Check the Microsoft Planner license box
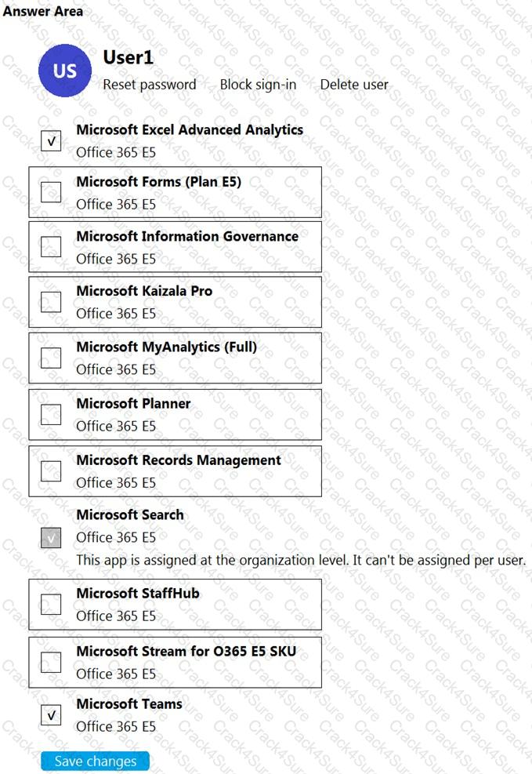The height and width of the screenshot is (774, 532). pyautogui.click(x=50, y=414)
